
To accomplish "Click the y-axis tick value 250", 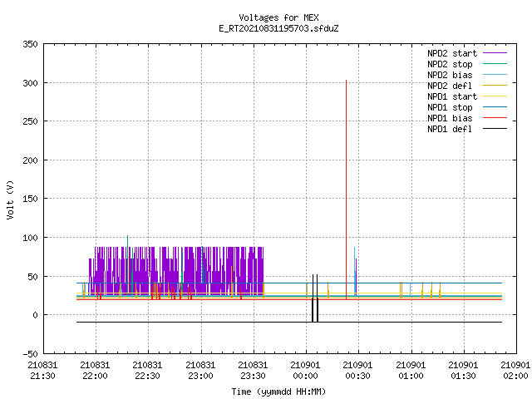I will pos(30,121).
